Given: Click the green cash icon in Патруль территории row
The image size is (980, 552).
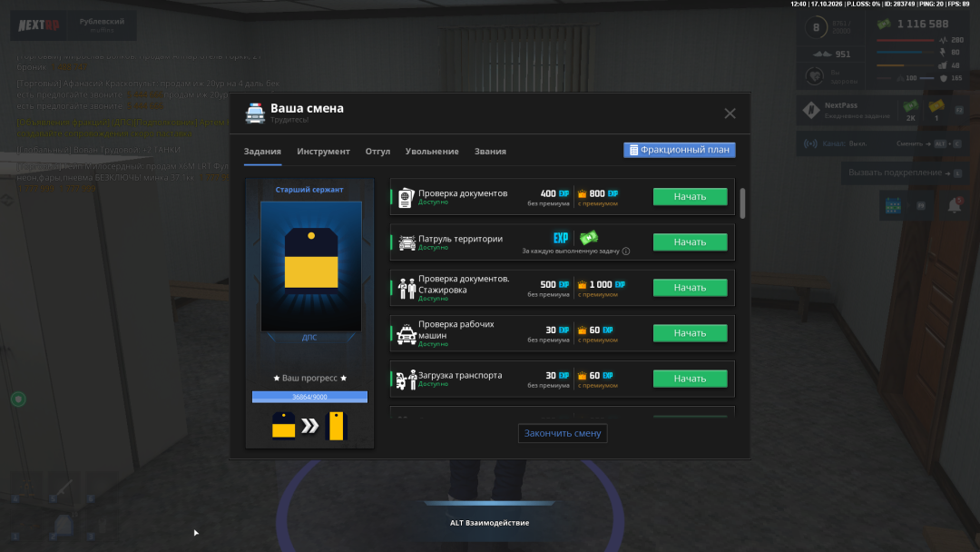Looking at the screenshot, I should click(589, 238).
